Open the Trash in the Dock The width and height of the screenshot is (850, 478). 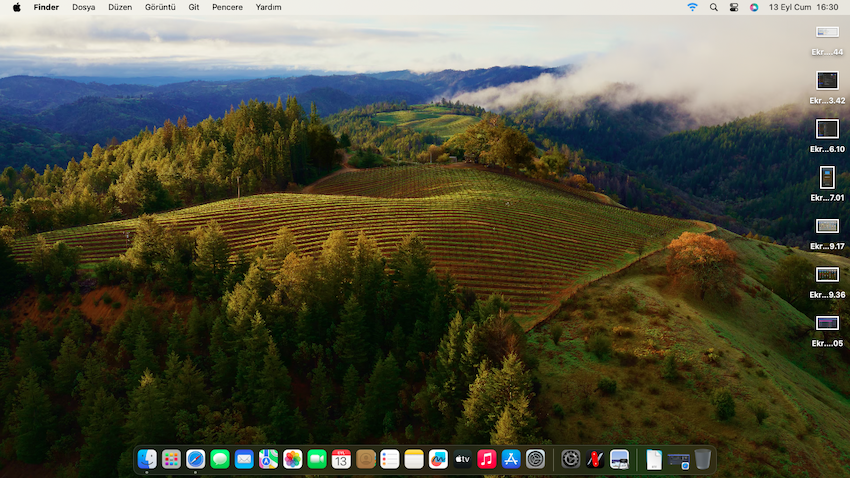click(703, 459)
